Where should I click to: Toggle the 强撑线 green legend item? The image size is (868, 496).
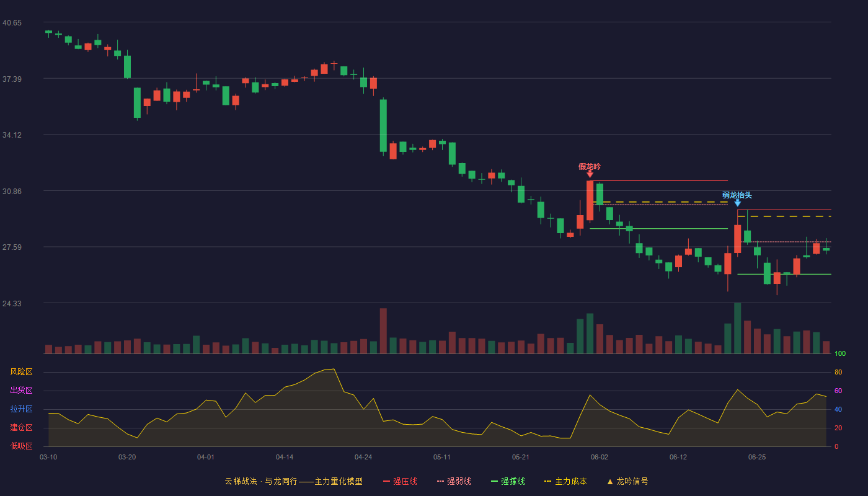[x=508, y=481]
